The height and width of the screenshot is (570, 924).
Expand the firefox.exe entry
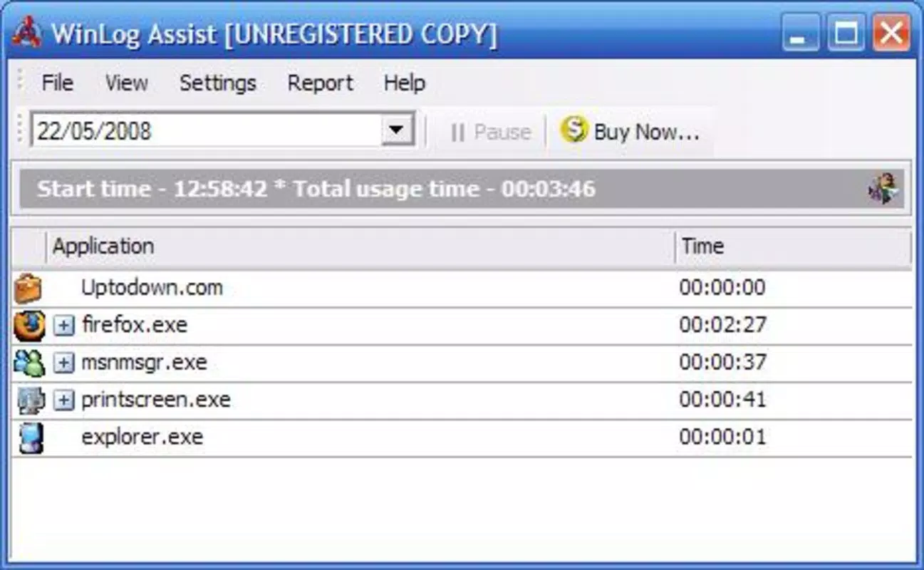pyautogui.click(x=64, y=326)
